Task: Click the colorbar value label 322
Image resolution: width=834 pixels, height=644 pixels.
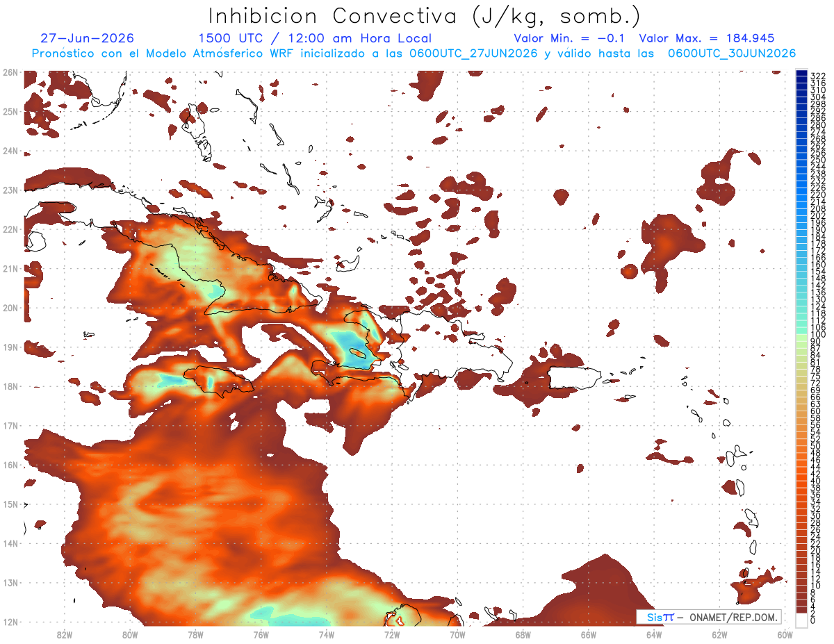Action: click(818, 76)
